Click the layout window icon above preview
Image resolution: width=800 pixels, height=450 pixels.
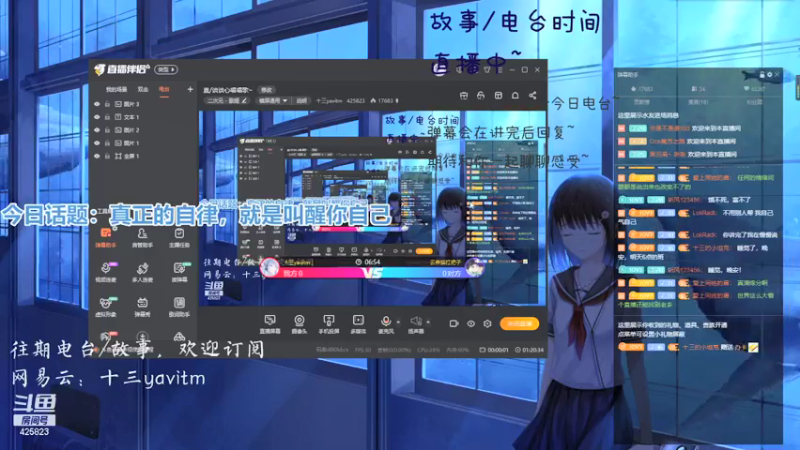click(x=498, y=95)
